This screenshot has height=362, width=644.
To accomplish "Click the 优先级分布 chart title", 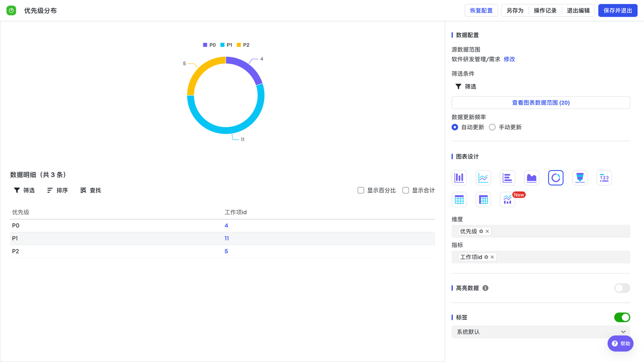I will click(40, 11).
